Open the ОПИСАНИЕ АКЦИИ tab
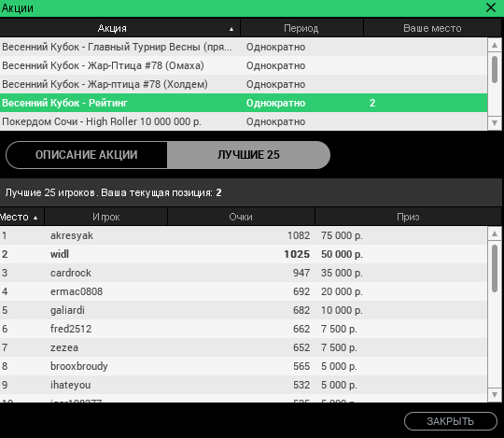 pyautogui.click(x=87, y=155)
